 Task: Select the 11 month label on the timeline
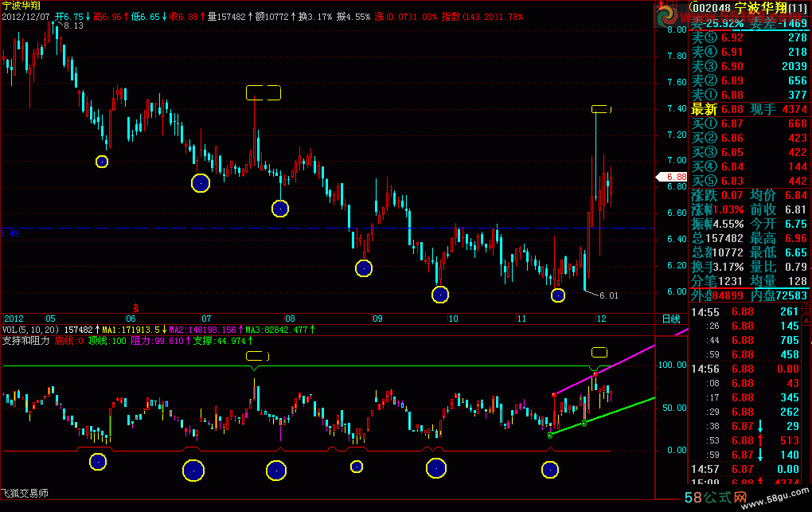click(521, 319)
